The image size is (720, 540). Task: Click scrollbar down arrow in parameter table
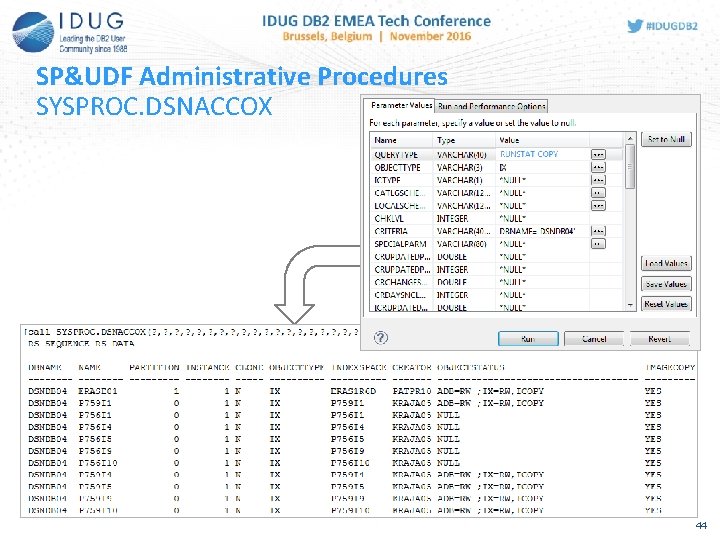[x=630, y=305]
